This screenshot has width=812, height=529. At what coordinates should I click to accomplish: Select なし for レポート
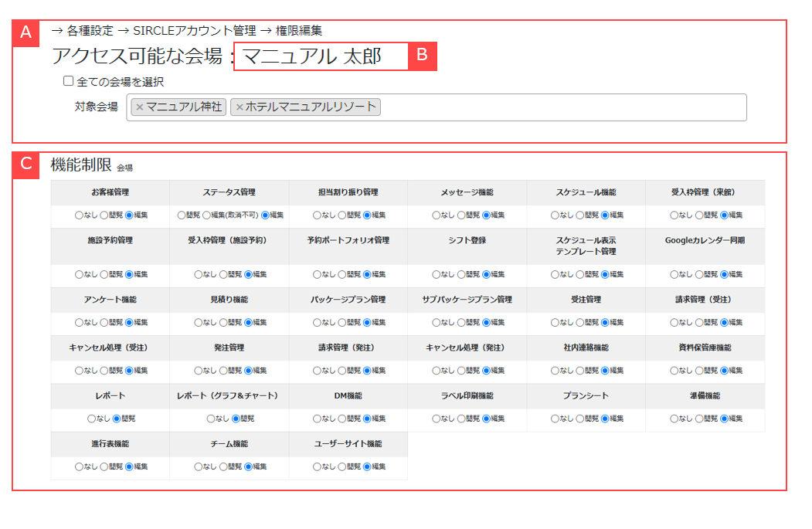90,419
